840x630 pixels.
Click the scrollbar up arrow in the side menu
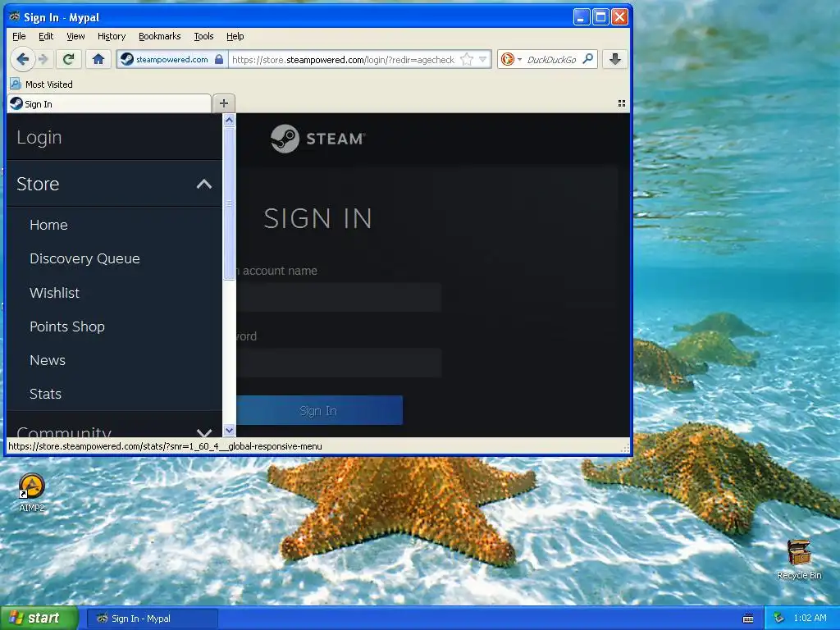[x=230, y=120]
